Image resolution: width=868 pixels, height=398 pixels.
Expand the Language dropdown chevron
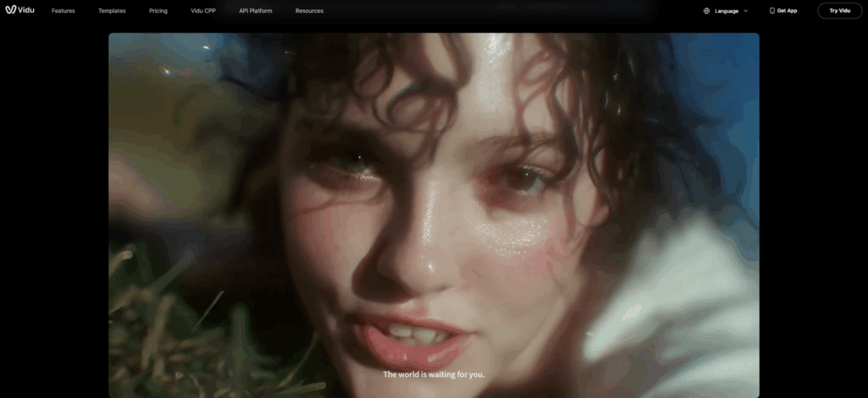coord(746,10)
